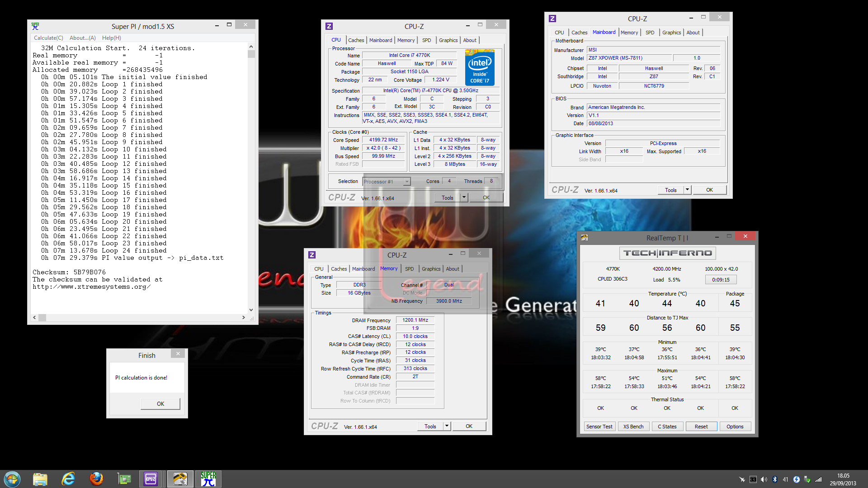
Task: Click the RealTemp title bar icon
Action: 585,238
